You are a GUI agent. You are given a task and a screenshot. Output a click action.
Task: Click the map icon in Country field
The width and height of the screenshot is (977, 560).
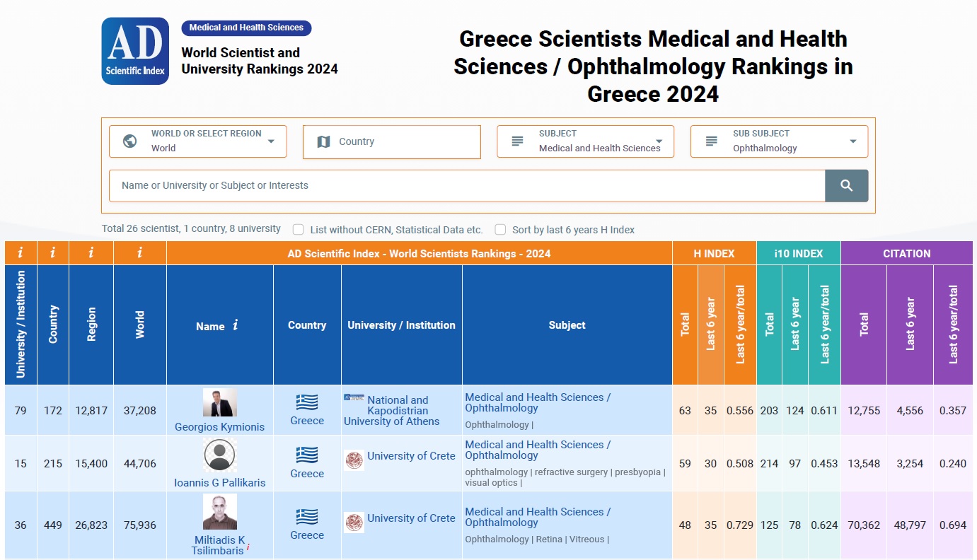pos(323,141)
